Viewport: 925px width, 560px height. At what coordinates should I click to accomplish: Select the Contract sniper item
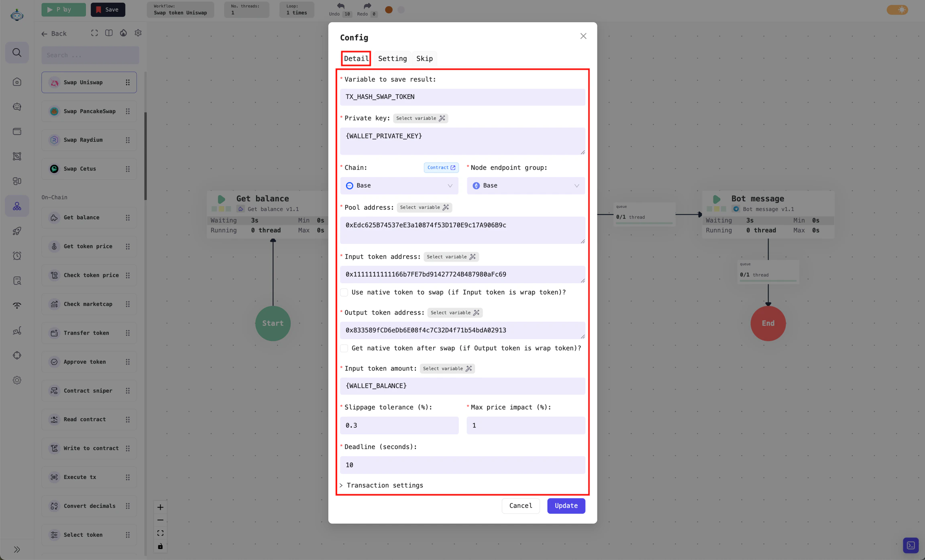[x=89, y=391]
